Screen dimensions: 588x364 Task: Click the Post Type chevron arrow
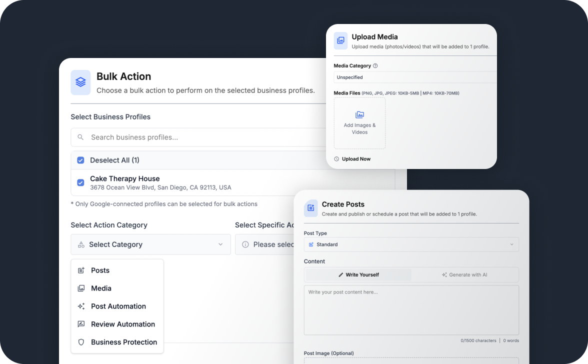(511, 244)
